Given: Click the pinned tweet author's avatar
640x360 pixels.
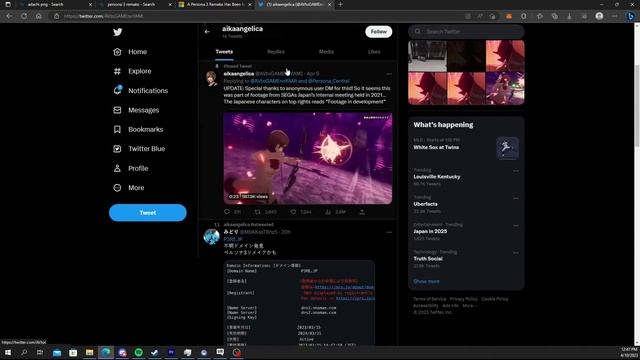Looking at the screenshot, I should coord(211,78).
